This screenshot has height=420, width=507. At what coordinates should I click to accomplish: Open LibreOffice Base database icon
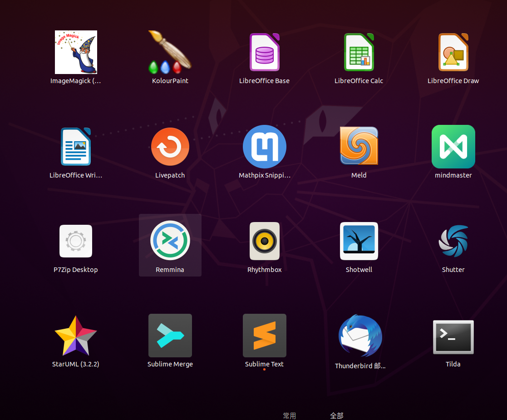(x=265, y=52)
